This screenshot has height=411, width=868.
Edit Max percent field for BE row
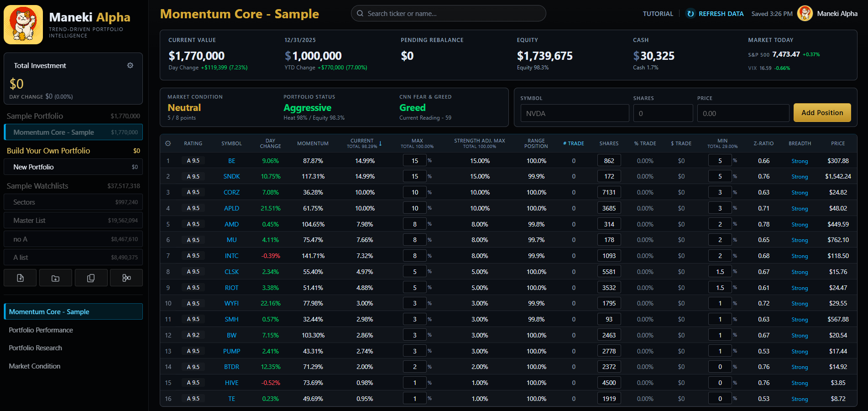pos(415,161)
